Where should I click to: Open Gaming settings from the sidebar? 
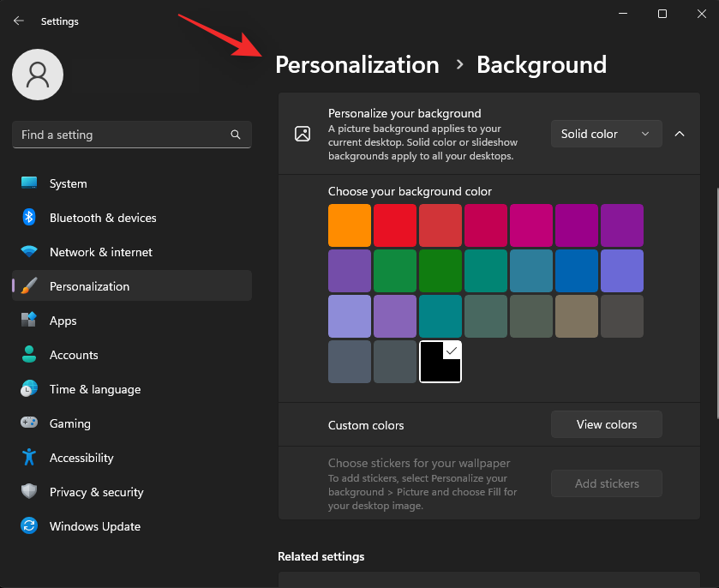pyautogui.click(x=69, y=423)
